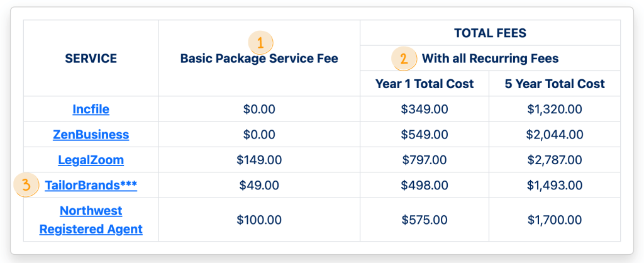Click the TOTAL FEES header
The image size is (644, 263).
tap(490, 33)
